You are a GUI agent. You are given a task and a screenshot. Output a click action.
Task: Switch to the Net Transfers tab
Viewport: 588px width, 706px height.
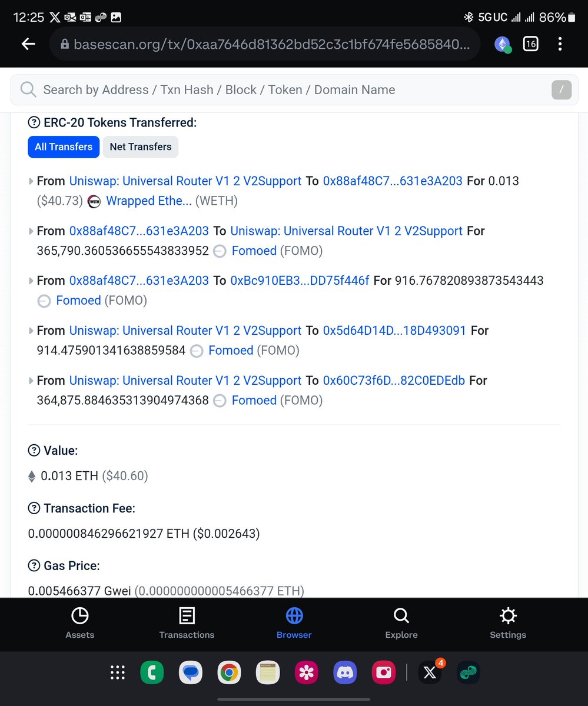pos(141,146)
